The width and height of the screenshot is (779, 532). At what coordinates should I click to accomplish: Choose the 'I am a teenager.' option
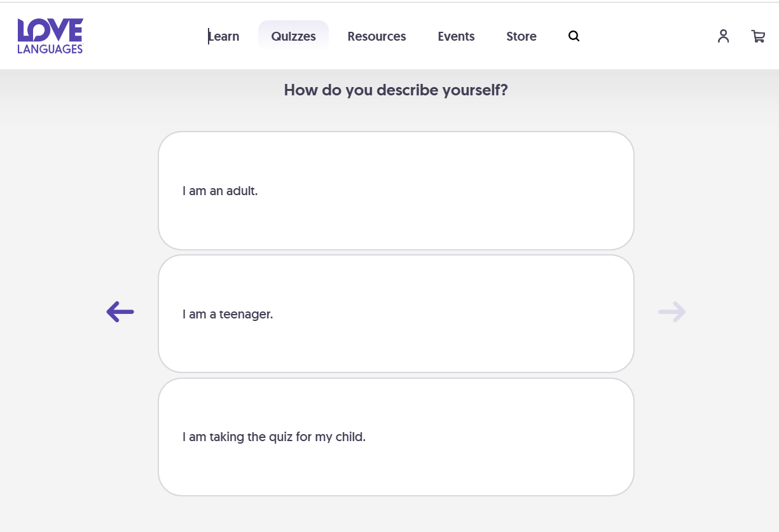pyautogui.click(x=396, y=314)
